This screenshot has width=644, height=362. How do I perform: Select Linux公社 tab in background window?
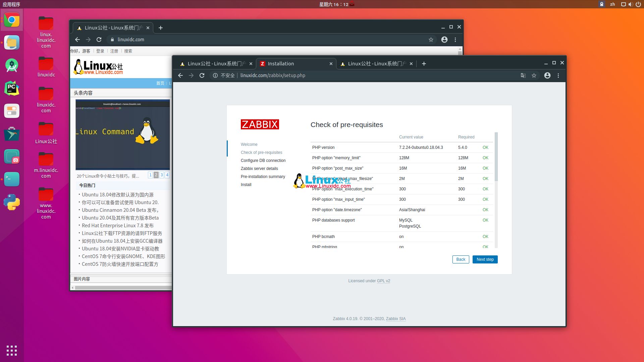pyautogui.click(x=113, y=28)
